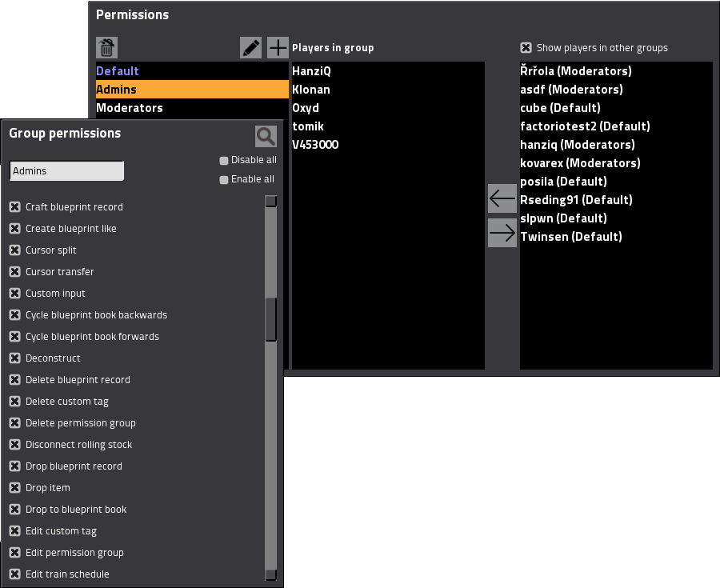The height and width of the screenshot is (588, 720).
Task: Open search in Group permissions panel
Action: click(266, 136)
